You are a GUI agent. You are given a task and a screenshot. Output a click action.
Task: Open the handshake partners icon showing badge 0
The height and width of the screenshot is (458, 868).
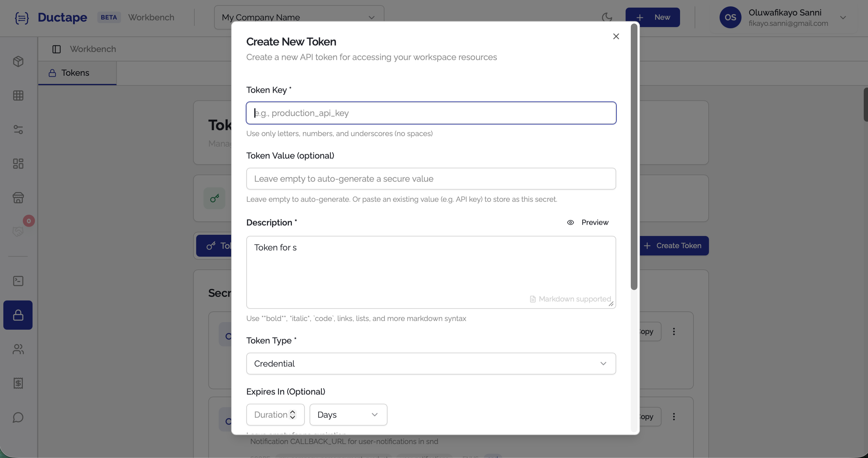point(18,231)
